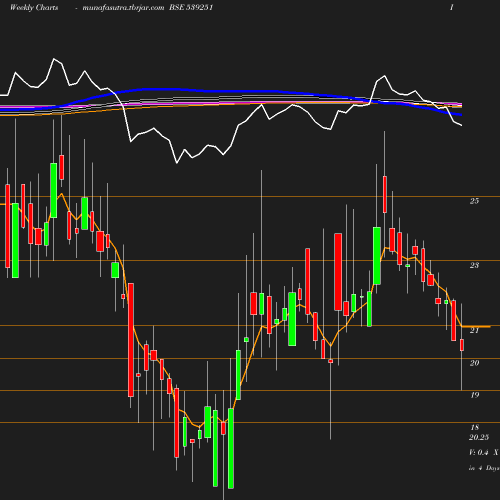This screenshot has width=500, height=500.
Task: Click the volume text 'V: 0.4'
Action: (x=479, y=452)
